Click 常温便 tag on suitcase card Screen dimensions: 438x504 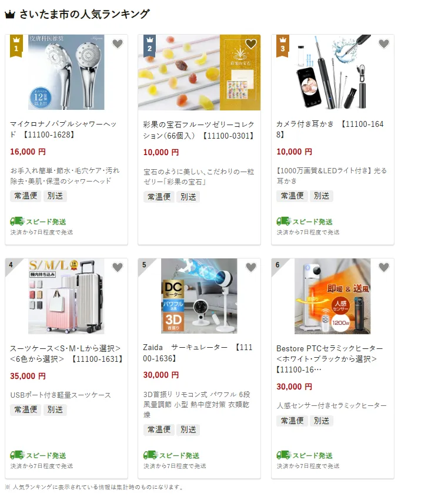point(26,409)
